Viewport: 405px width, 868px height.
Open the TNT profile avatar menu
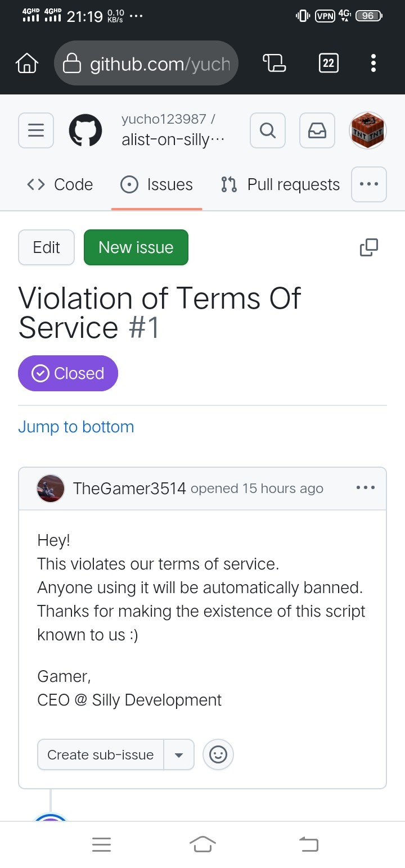(368, 130)
